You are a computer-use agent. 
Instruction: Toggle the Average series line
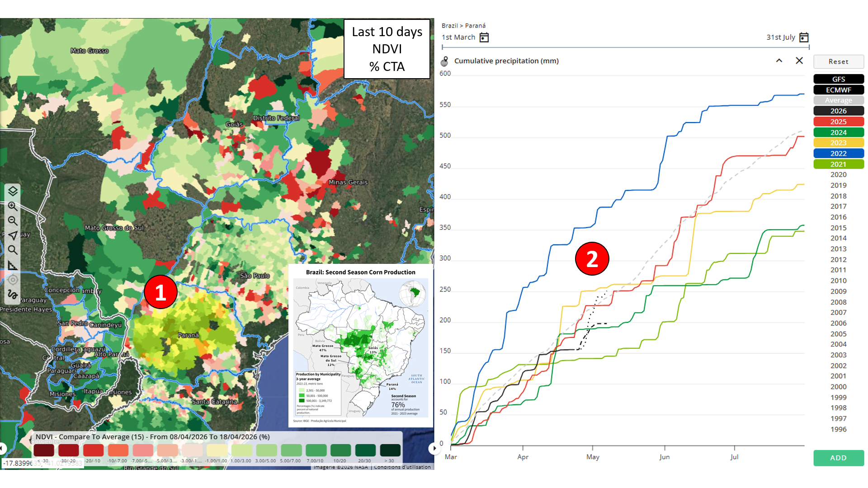[838, 100]
